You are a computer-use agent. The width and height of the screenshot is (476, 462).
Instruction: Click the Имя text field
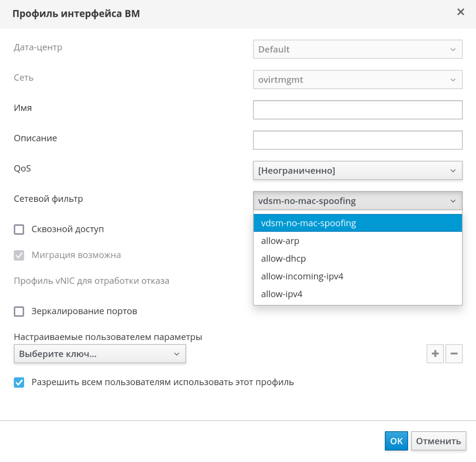tap(357, 110)
